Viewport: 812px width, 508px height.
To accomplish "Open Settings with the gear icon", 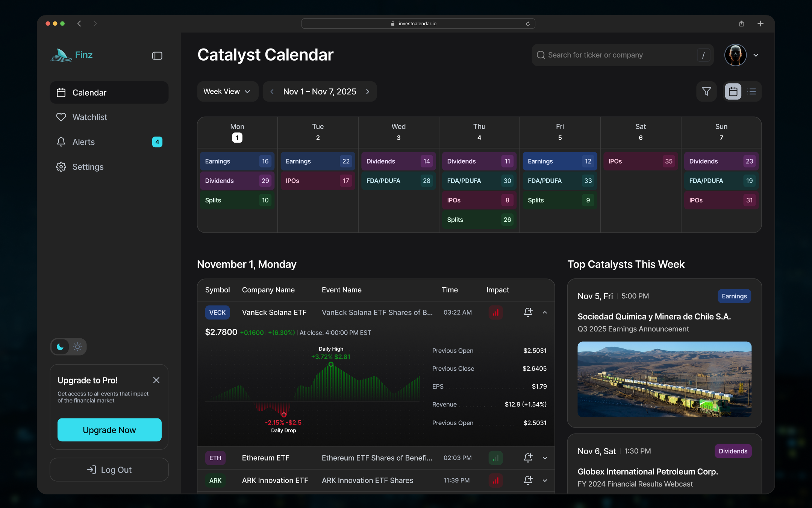I will tap(61, 167).
